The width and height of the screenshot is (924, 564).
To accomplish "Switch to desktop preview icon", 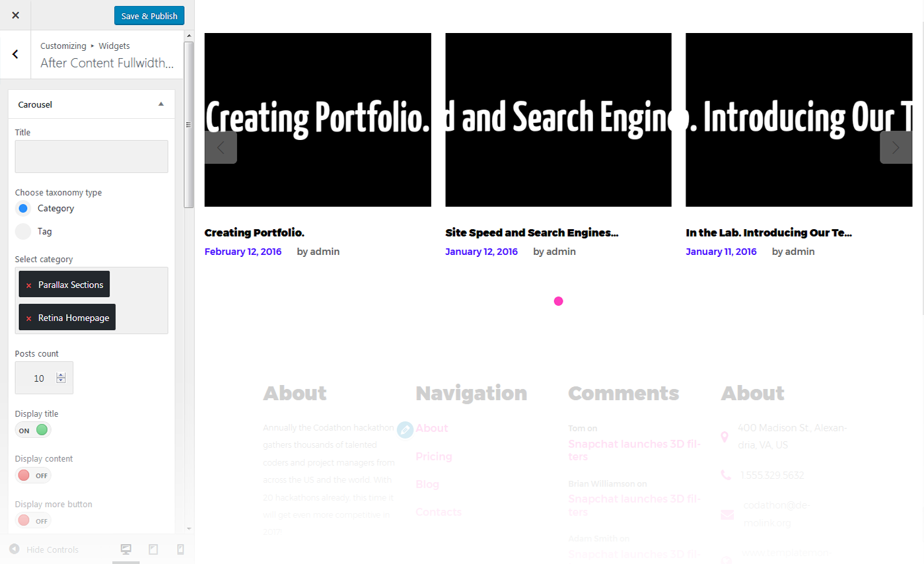I will [x=126, y=549].
